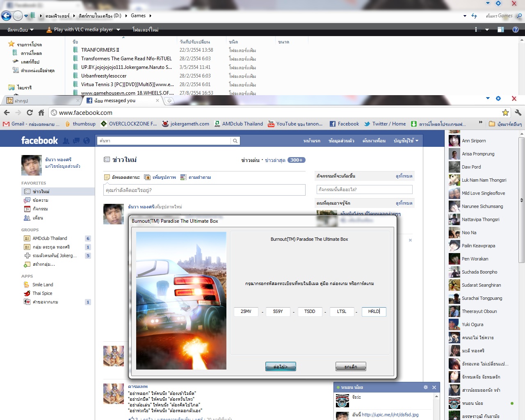Open ข้อความ (messages) in Facebook sidebar

(41, 200)
